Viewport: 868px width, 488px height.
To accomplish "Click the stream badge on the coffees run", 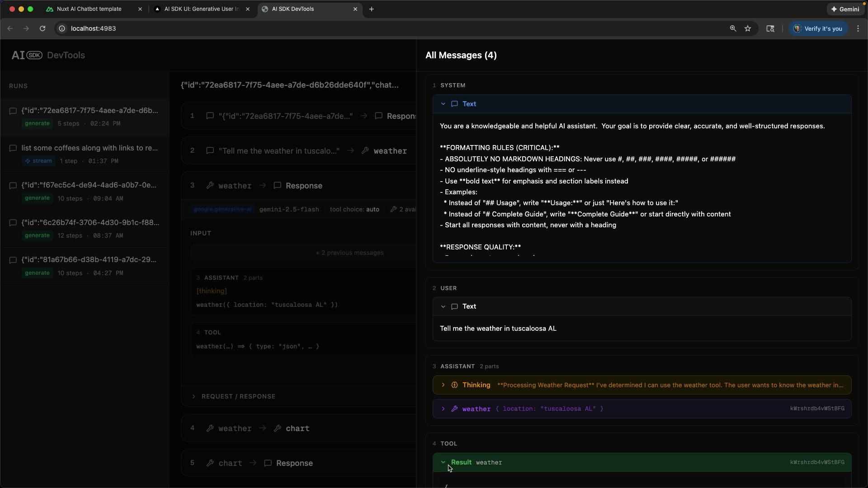I will pyautogui.click(x=38, y=161).
